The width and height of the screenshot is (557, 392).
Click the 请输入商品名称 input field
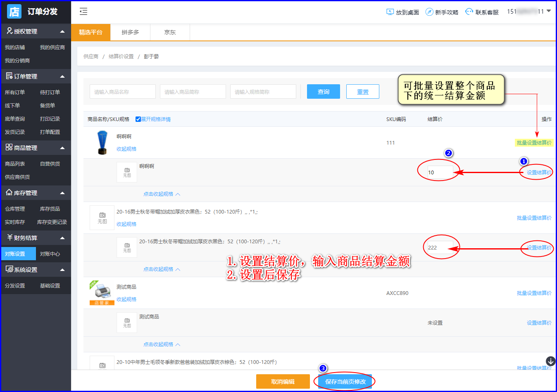coord(122,92)
